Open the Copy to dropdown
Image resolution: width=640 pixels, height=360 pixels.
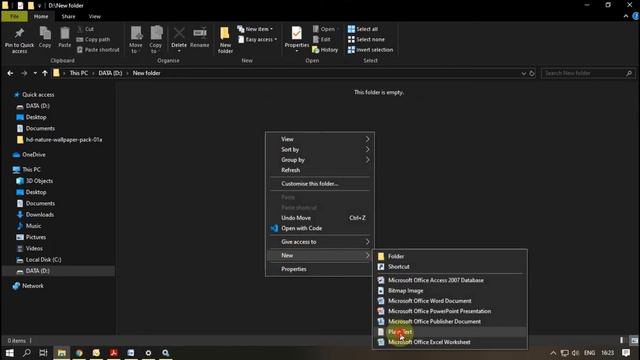(x=156, y=40)
